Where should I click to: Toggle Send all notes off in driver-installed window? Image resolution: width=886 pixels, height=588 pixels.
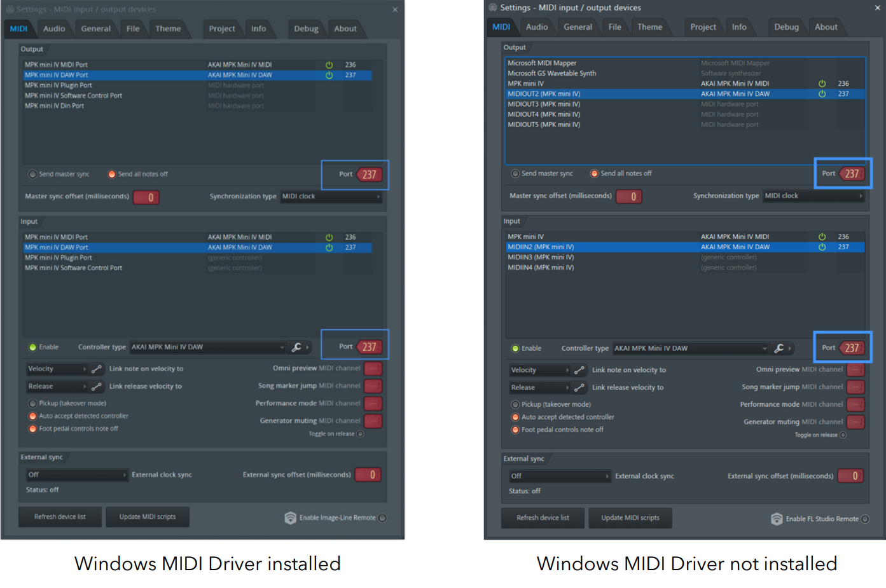click(x=112, y=174)
